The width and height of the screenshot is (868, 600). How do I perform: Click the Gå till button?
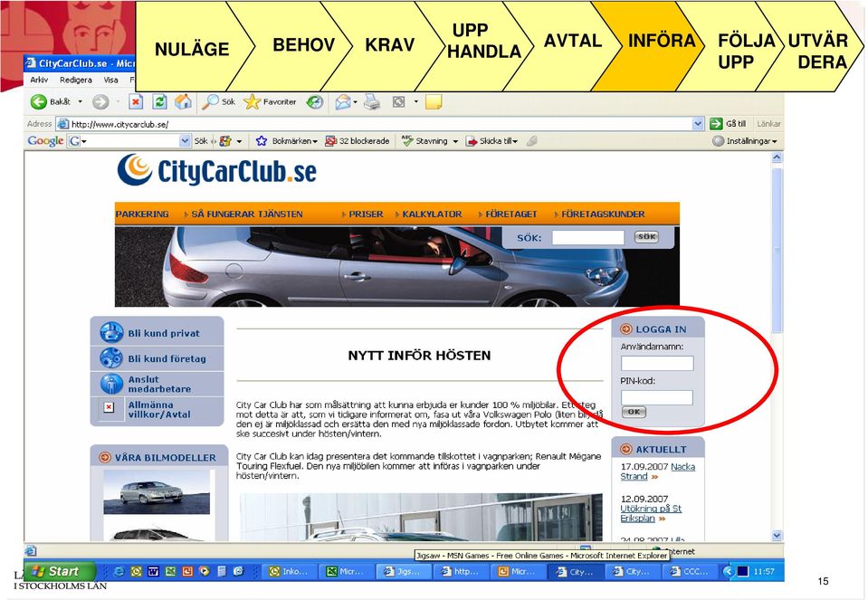[x=728, y=124]
